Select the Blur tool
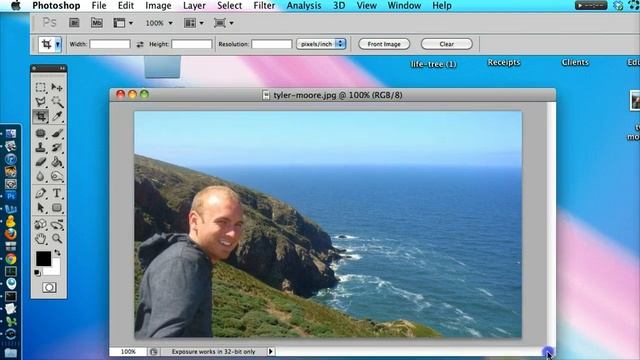The width and height of the screenshot is (640, 360). coord(40,176)
